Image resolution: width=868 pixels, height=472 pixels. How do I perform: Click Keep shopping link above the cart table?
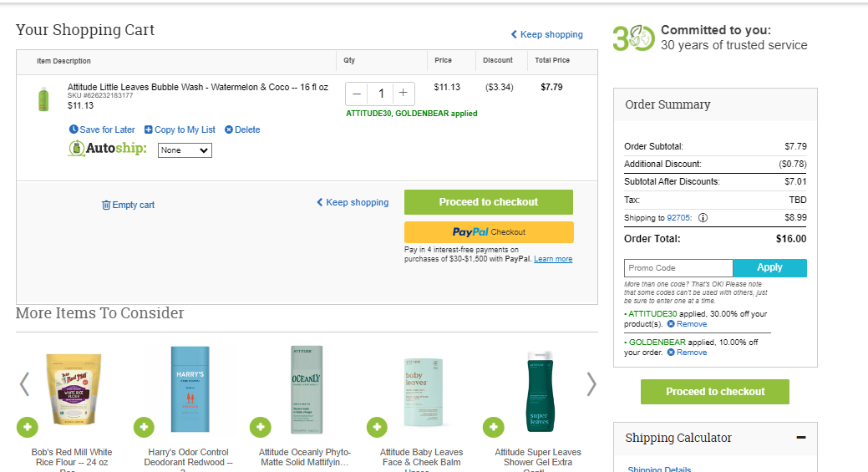546,34
